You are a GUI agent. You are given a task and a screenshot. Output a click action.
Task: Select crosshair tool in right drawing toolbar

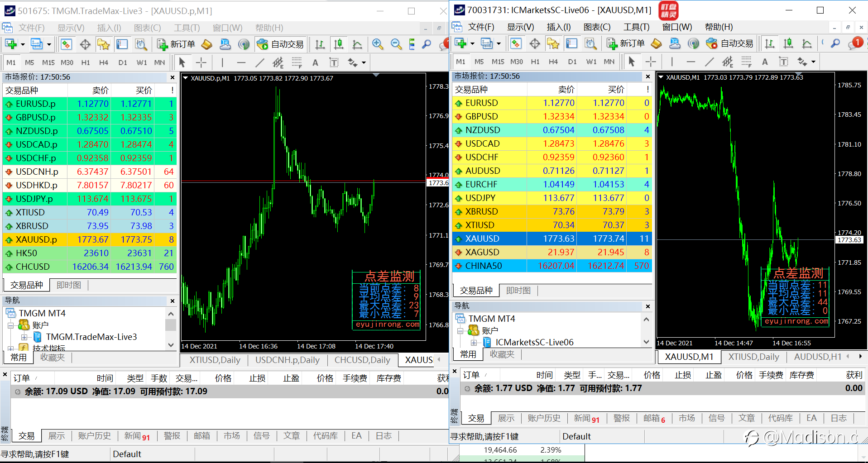coord(651,62)
